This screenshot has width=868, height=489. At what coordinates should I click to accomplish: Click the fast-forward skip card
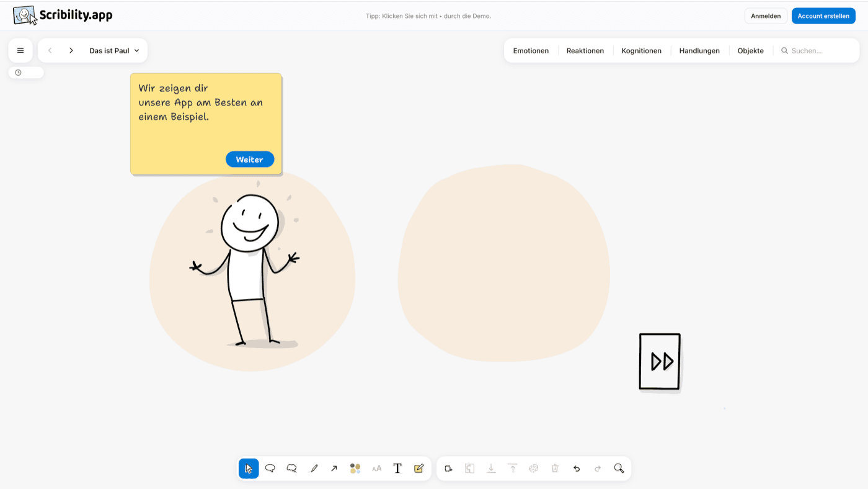click(x=660, y=362)
